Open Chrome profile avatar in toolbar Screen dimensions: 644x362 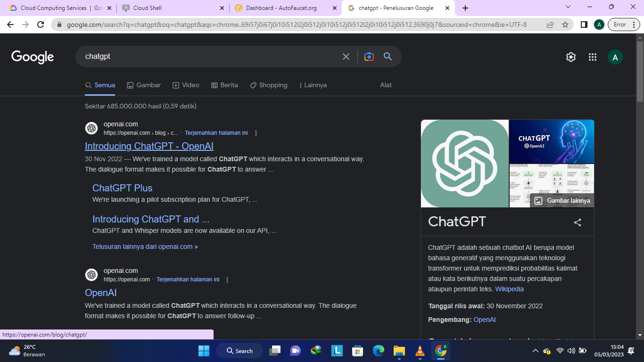(x=599, y=25)
